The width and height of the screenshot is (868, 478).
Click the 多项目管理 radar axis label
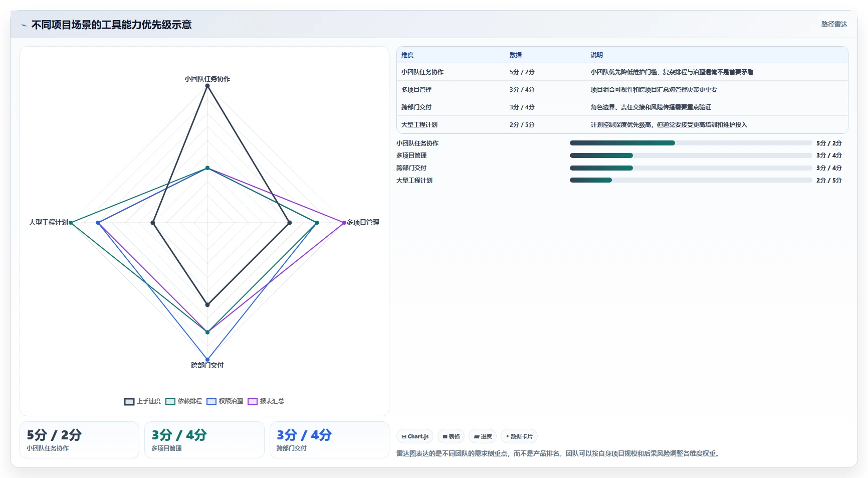363,222
